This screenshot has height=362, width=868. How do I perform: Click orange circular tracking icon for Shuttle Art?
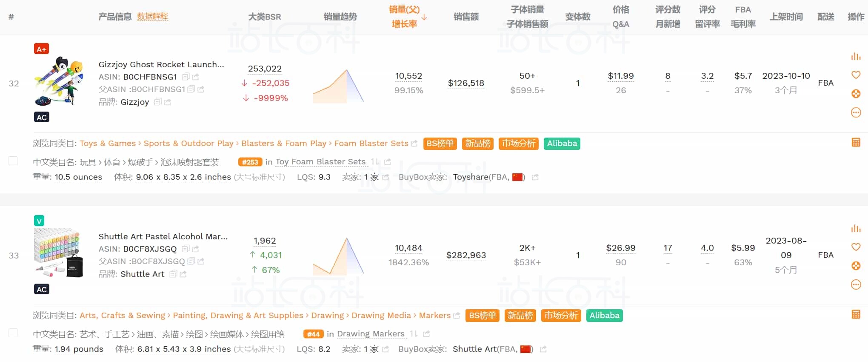tap(856, 266)
